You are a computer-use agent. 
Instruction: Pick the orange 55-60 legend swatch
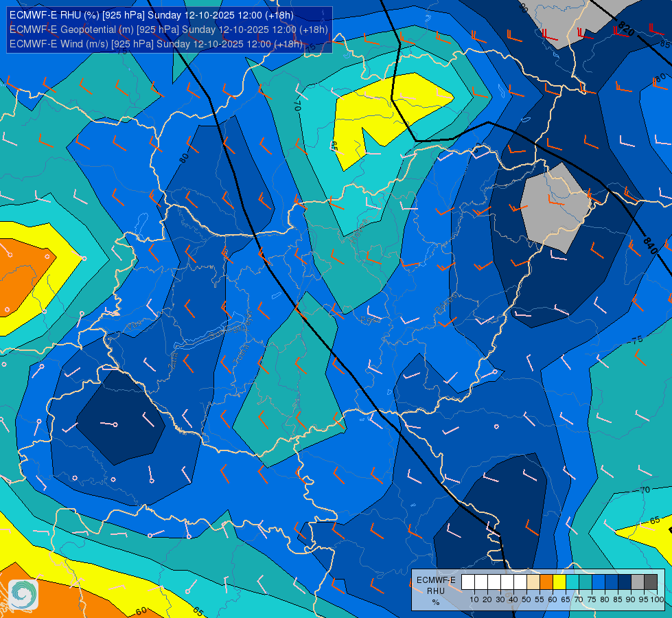[x=546, y=582]
